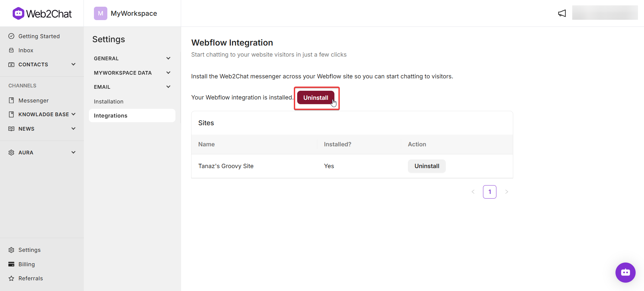
Task: Expand the Knowledge Base chevron
Action: (x=73, y=114)
